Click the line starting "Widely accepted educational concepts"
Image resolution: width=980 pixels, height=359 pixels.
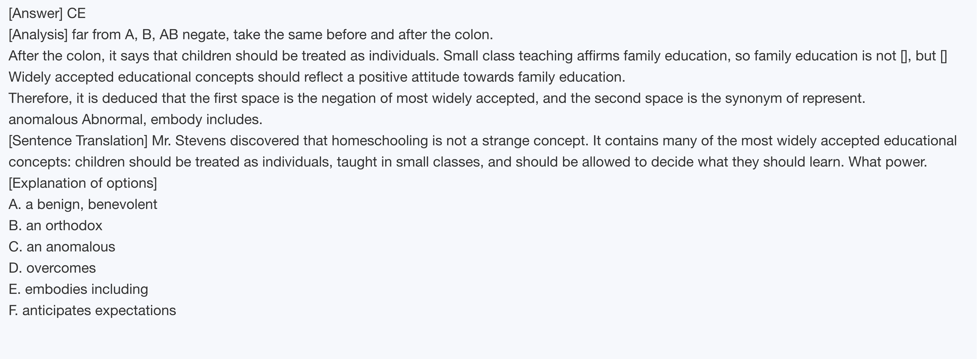(x=317, y=77)
